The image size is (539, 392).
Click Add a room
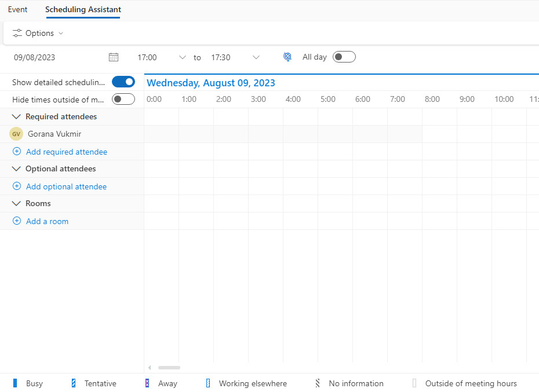point(46,221)
